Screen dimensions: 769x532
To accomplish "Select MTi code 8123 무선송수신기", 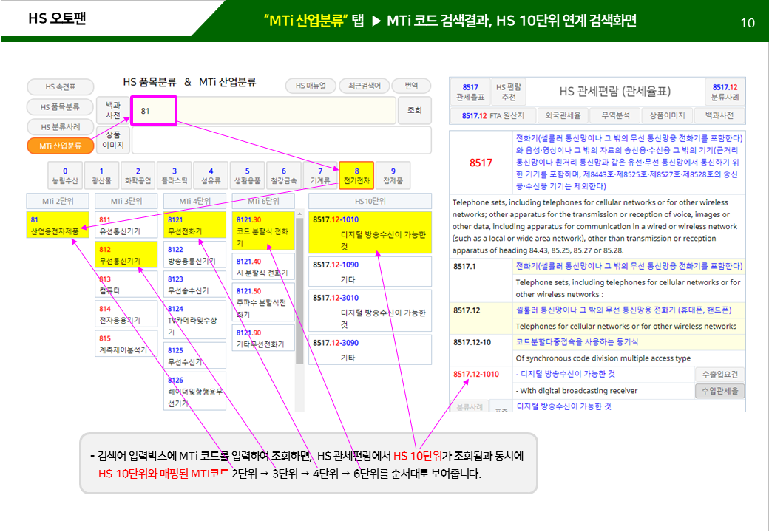I will click(194, 284).
